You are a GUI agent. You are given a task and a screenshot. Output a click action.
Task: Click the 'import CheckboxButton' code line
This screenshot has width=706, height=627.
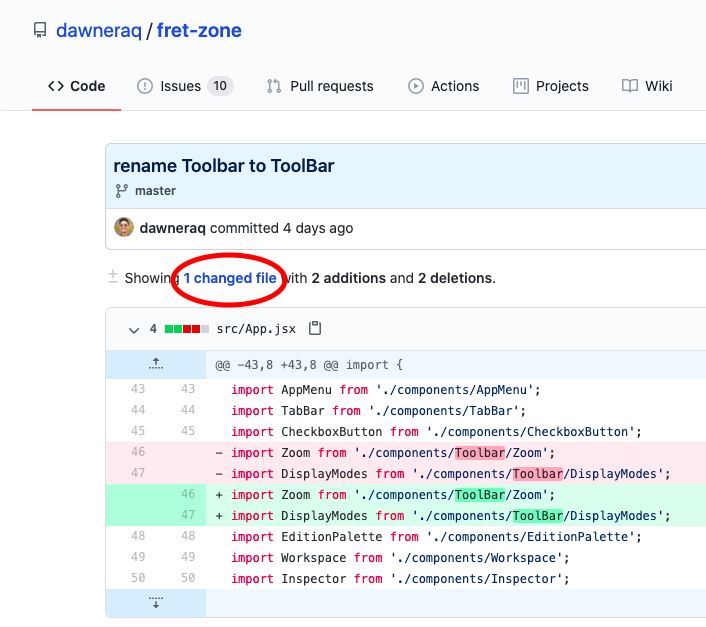(x=436, y=432)
